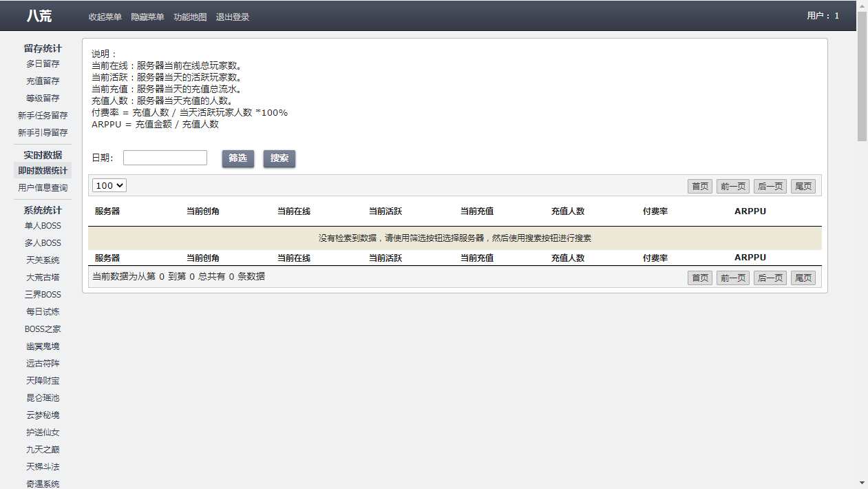View the 新手任务留存 report
Image resolution: width=868 pixels, height=489 pixels.
pyautogui.click(x=44, y=115)
